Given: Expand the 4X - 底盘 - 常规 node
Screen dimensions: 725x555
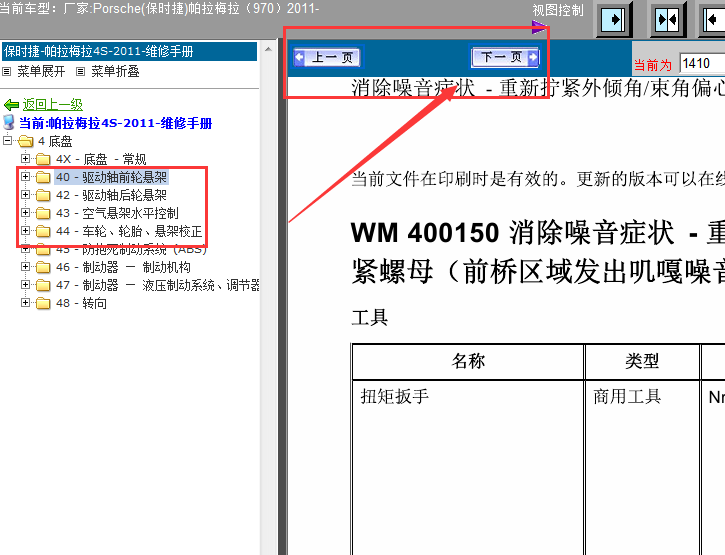Looking at the screenshot, I should pyautogui.click(x=25, y=159).
